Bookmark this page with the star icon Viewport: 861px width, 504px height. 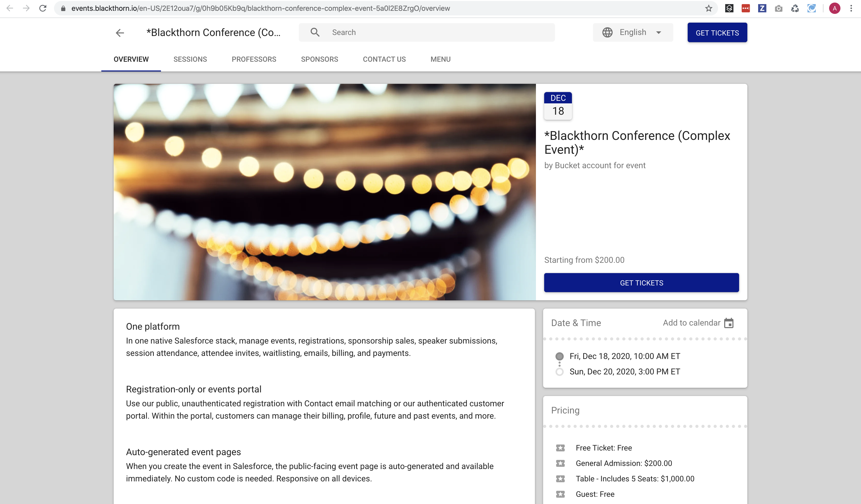coord(708,8)
